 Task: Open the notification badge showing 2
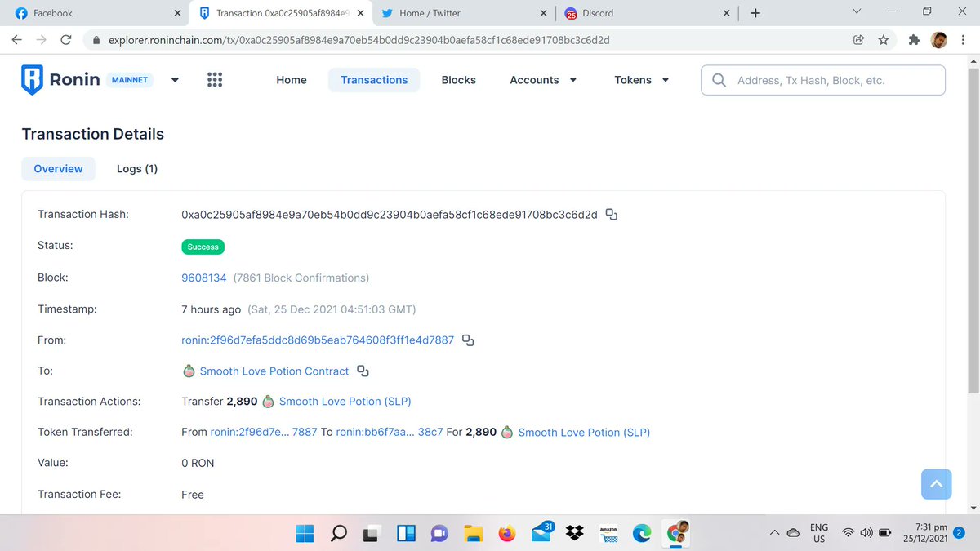tap(960, 531)
